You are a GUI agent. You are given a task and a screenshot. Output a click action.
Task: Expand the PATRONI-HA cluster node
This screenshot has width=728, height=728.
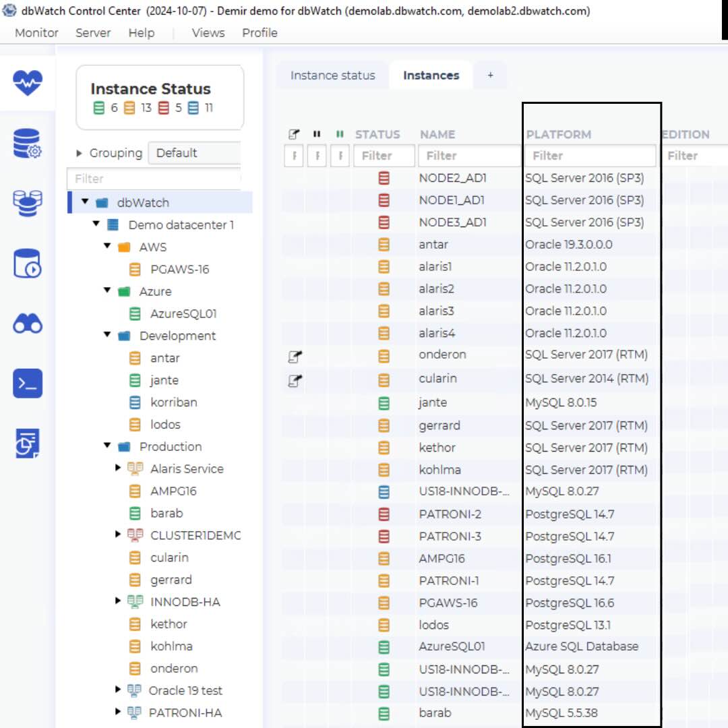117,712
